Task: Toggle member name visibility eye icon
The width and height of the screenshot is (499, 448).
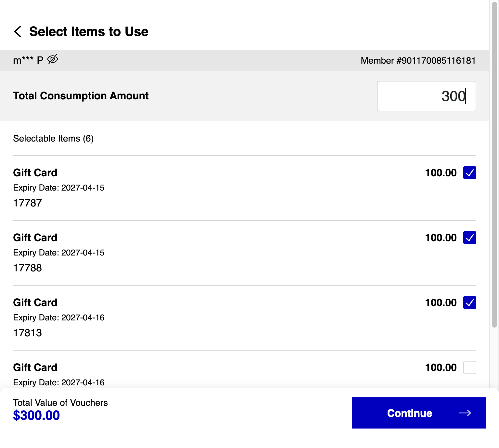Action: coord(53,59)
